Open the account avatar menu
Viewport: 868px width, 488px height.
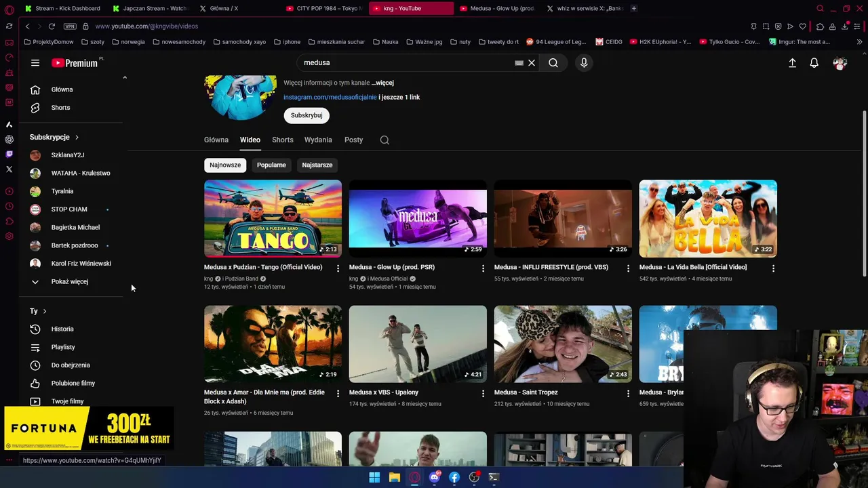tap(840, 63)
